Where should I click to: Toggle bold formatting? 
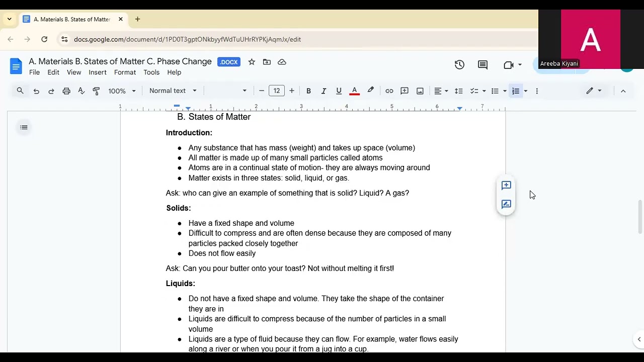[x=308, y=91]
